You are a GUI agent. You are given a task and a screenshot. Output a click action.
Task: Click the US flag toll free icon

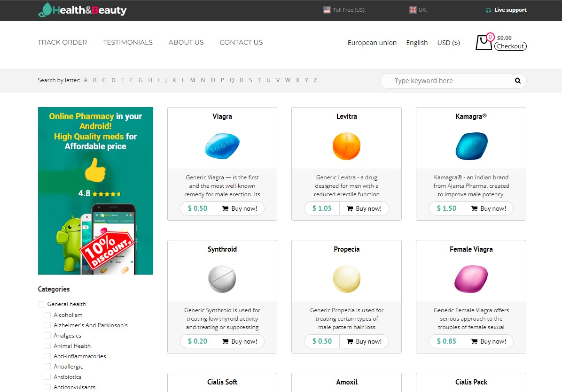[x=327, y=10]
